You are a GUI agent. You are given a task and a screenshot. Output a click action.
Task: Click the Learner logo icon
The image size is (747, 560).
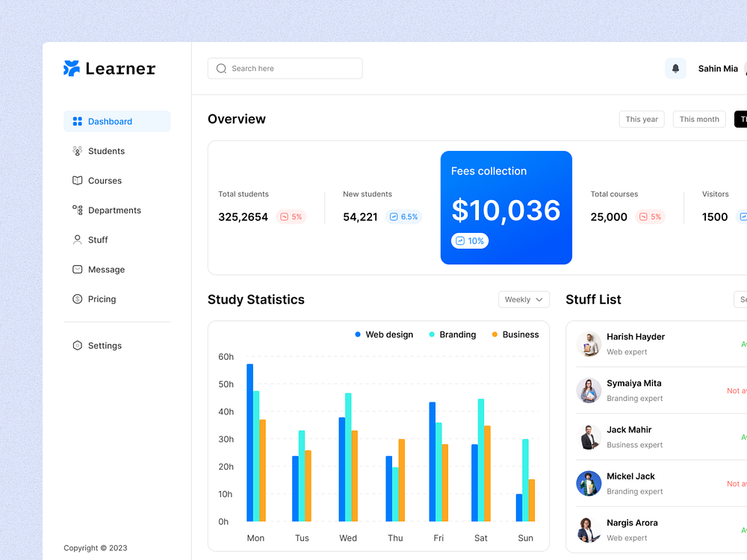(x=72, y=69)
